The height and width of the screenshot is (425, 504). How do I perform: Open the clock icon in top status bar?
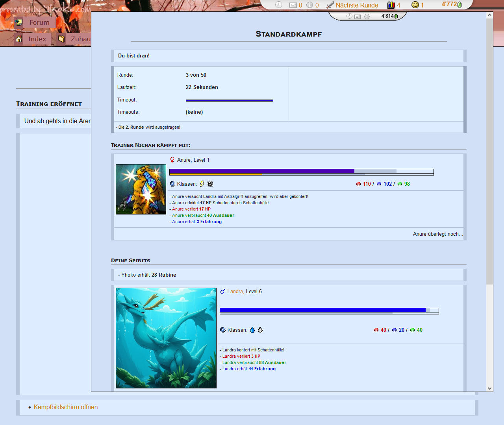(x=279, y=5)
